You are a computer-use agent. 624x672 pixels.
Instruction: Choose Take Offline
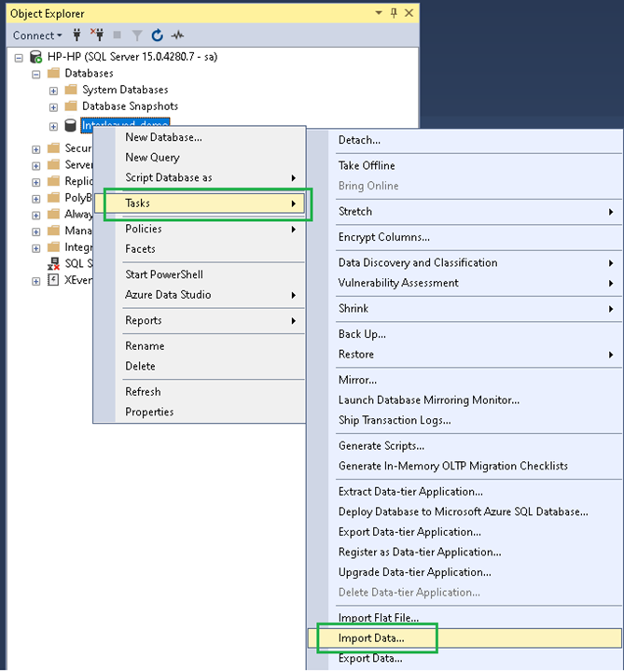465,165
